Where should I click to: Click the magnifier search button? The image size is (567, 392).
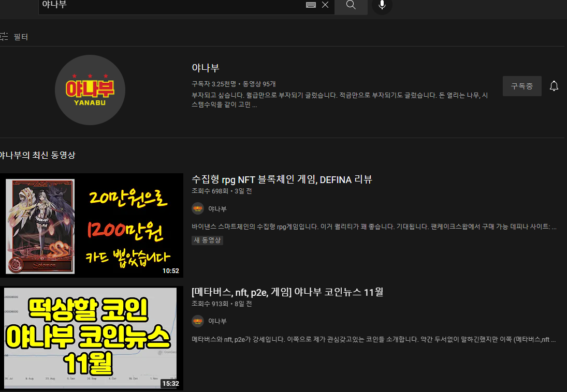[351, 5]
